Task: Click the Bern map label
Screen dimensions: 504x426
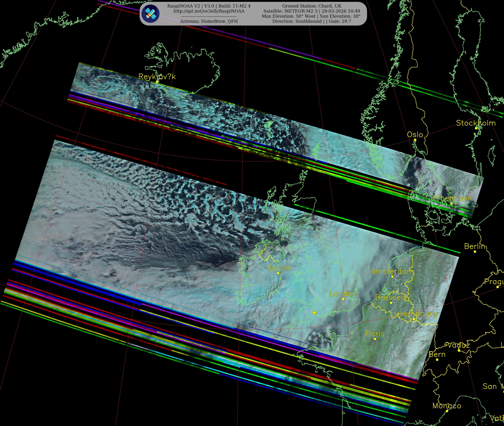Action: tap(437, 354)
